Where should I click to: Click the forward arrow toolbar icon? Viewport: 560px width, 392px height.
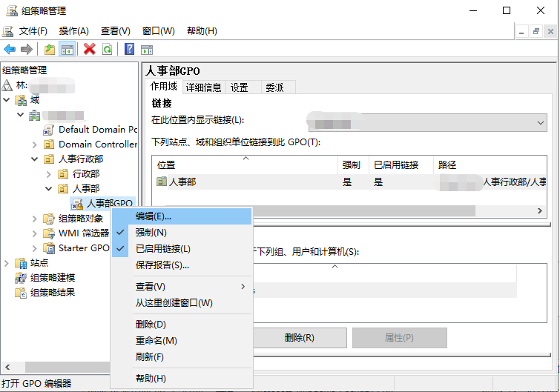click(x=27, y=49)
